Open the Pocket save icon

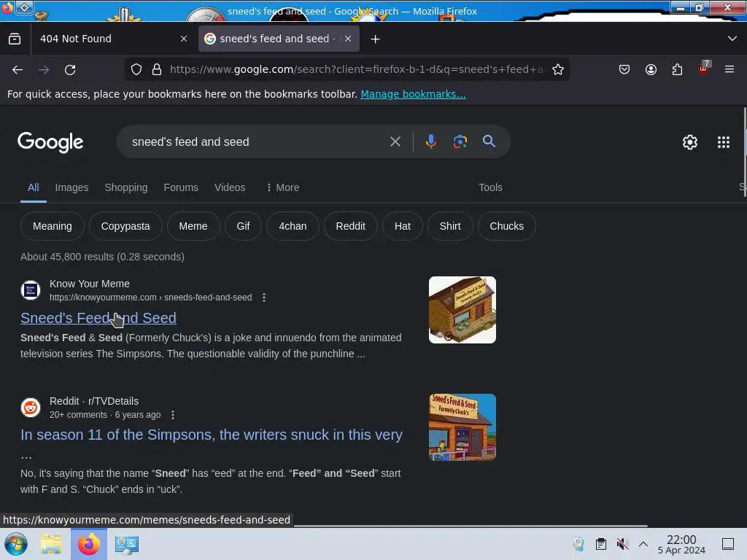pyautogui.click(x=624, y=69)
